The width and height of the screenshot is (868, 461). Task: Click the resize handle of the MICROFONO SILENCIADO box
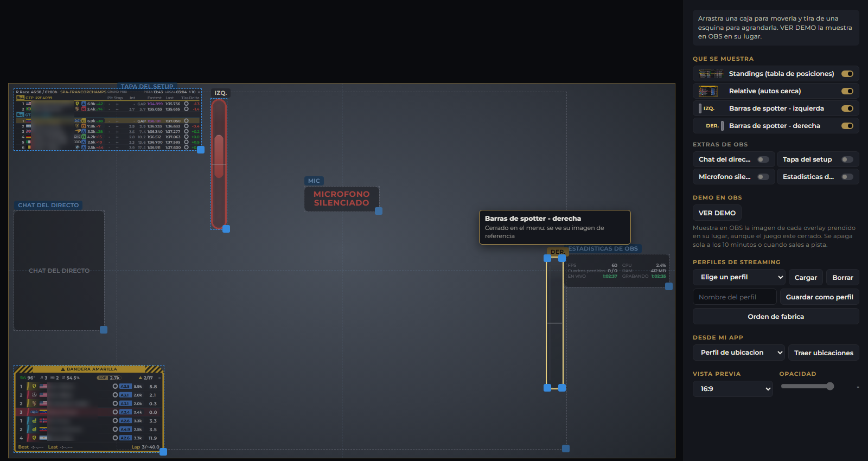point(379,211)
